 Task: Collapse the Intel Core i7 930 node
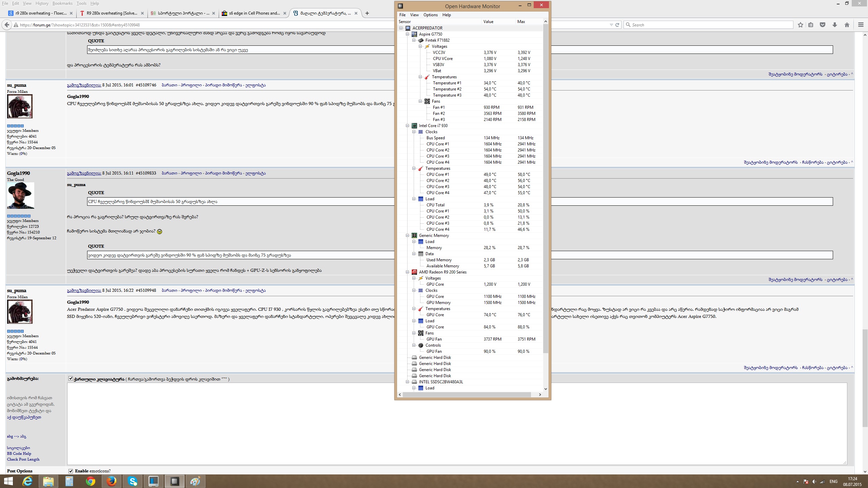pyautogui.click(x=408, y=126)
